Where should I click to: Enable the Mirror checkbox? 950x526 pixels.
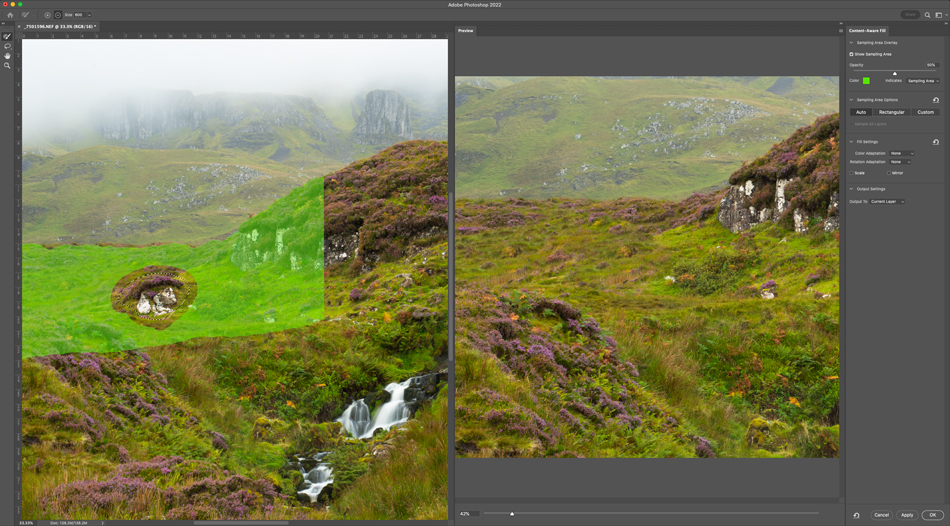point(888,173)
